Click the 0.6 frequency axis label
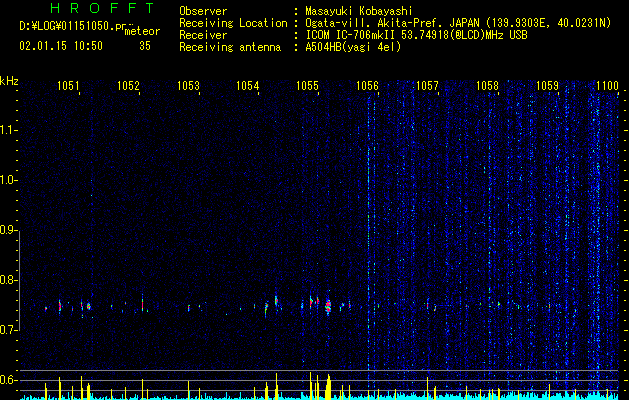Viewport: 629px width, 400px height. [x=7, y=380]
